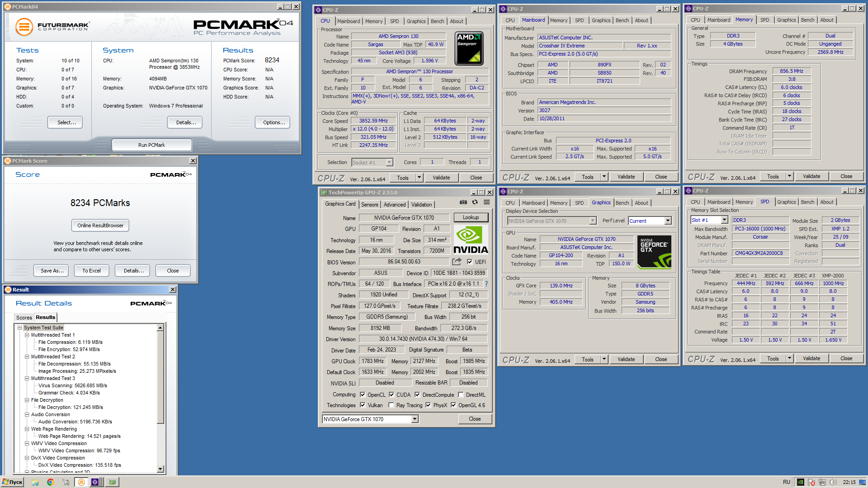Toggle the Vulkan checkbox
868x488 pixels.
tap(363, 405)
